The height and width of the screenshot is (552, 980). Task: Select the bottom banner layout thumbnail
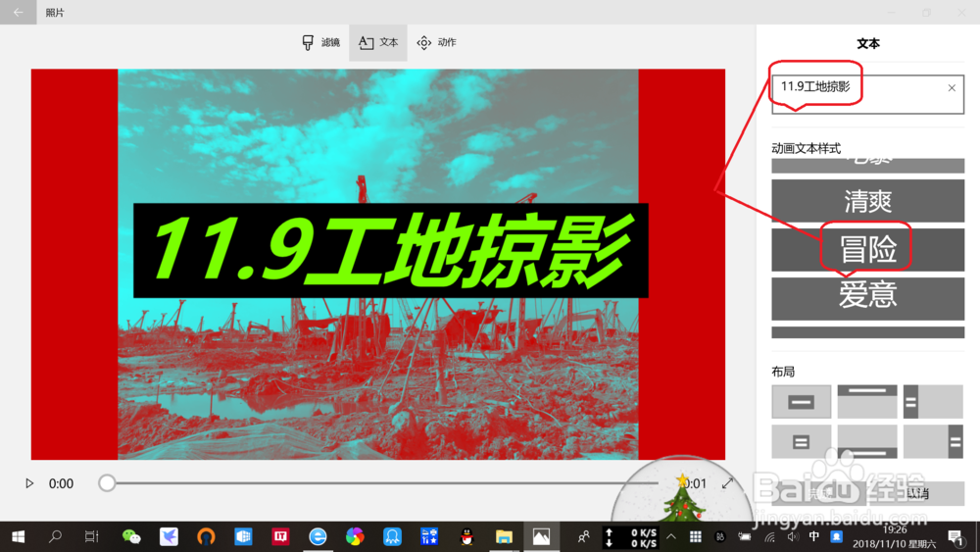(867, 441)
